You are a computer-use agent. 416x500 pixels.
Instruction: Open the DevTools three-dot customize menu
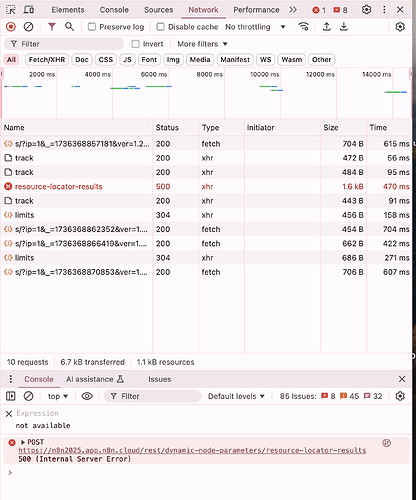point(384,10)
